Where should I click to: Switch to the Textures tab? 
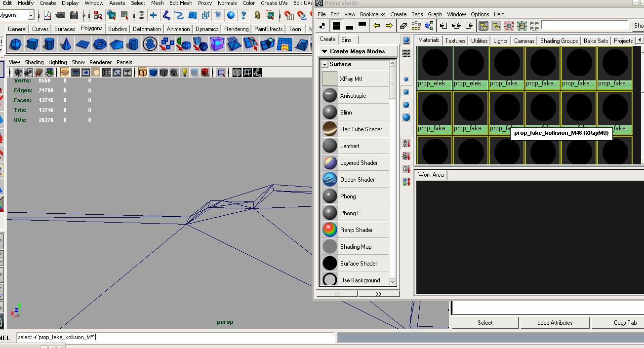pyautogui.click(x=455, y=40)
